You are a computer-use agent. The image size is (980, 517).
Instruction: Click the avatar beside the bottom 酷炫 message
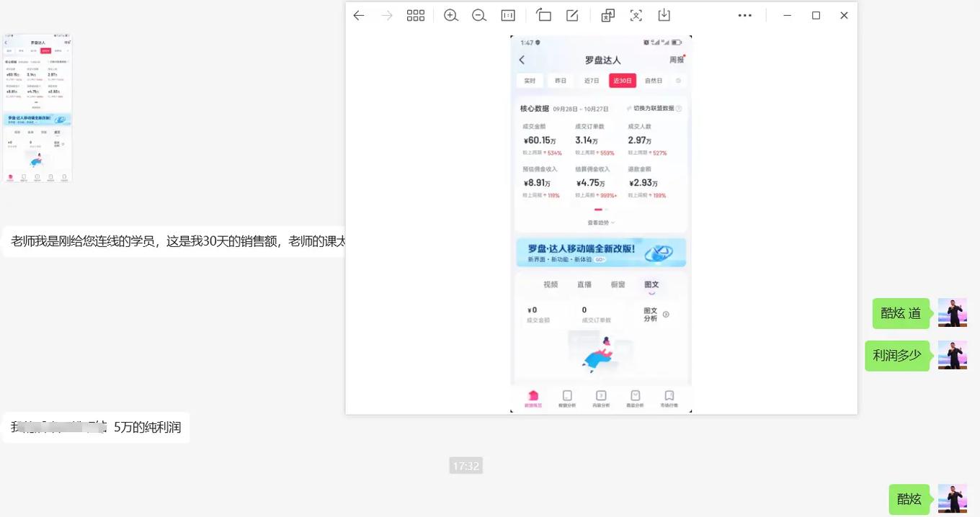952,498
